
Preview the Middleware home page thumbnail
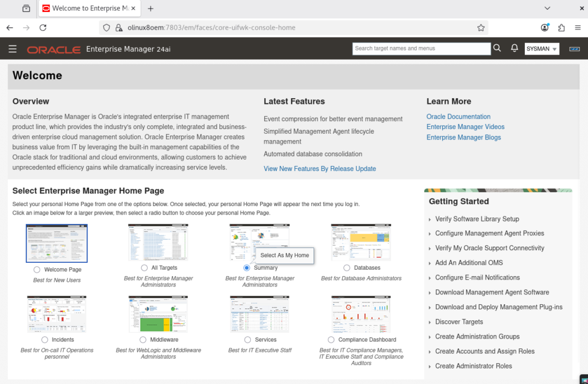[x=158, y=314]
